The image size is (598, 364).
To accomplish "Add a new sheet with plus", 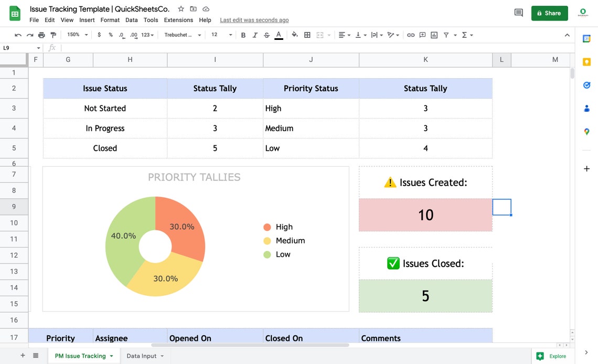I will pyautogui.click(x=23, y=355).
